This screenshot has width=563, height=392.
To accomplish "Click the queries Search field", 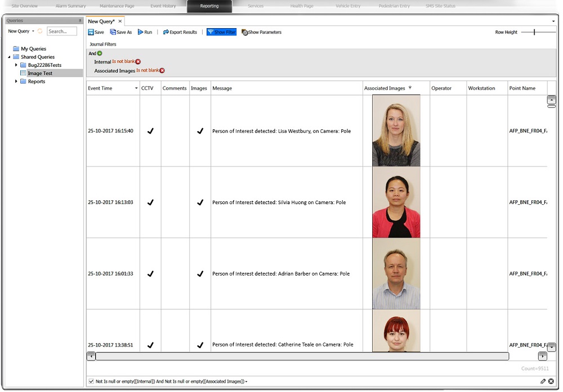I will coord(62,31).
